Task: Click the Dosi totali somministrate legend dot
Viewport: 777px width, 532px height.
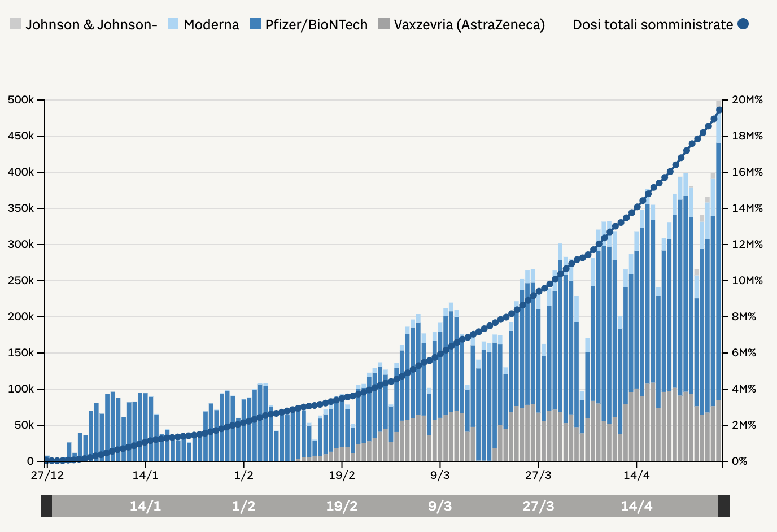Action: point(743,24)
